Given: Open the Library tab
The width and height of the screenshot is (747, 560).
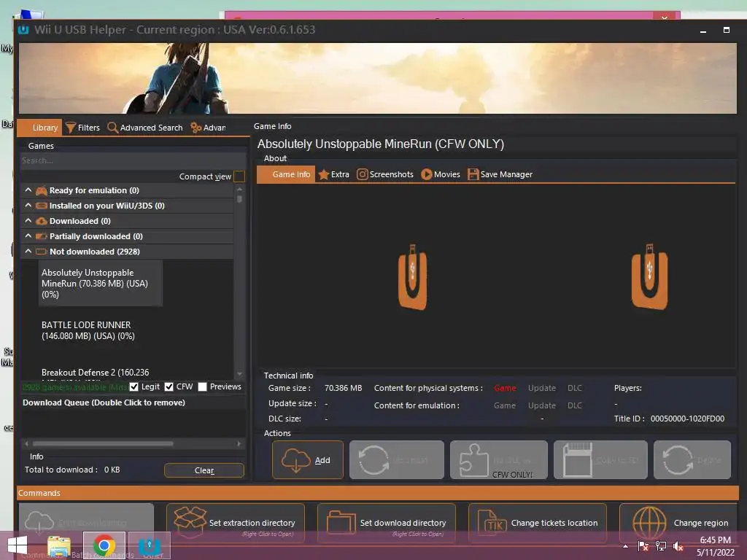Looking at the screenshot, I should coord(39,128).
